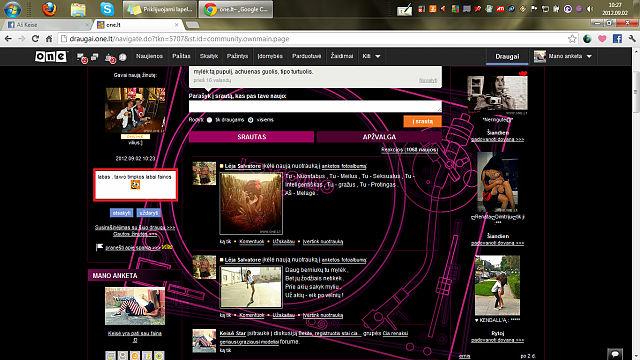Click the ONE logo in the header
Image resolution: width=640 pixels, height=360 pixels.
tap(51, 56)
